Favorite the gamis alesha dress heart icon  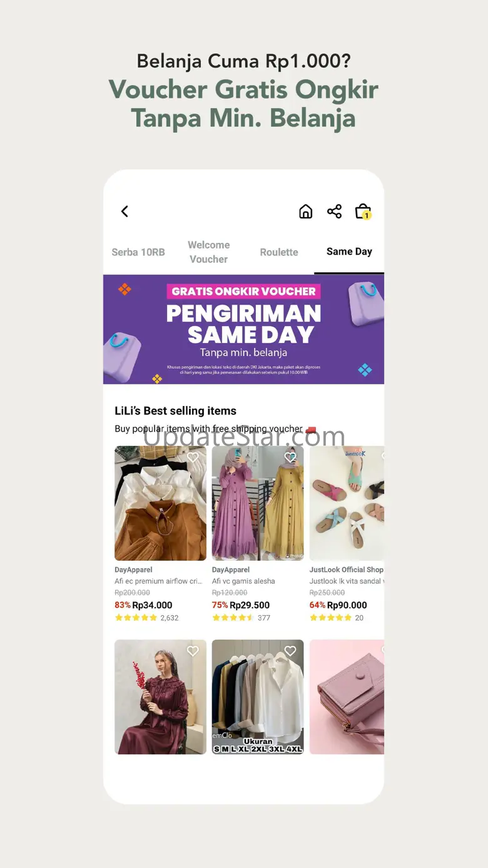pos(290,457)
